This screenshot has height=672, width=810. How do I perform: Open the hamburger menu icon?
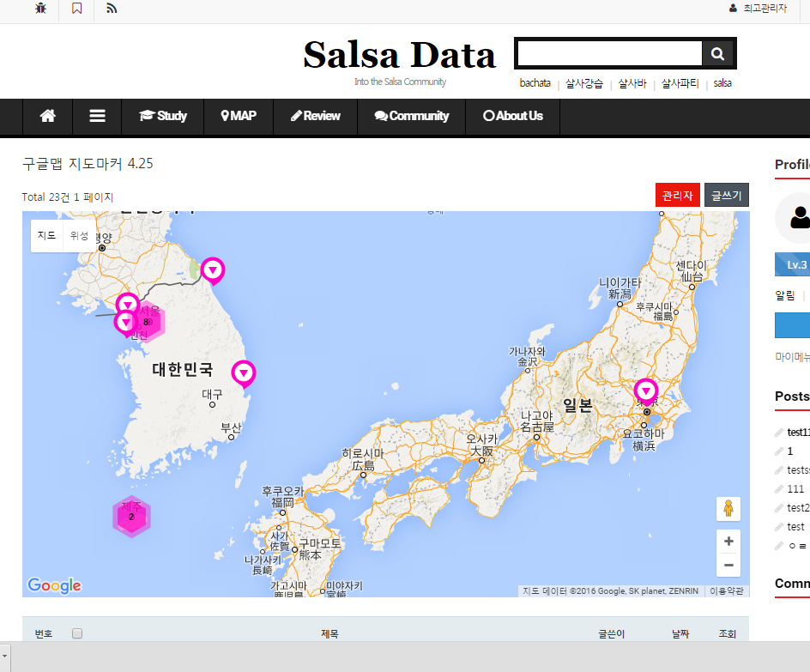point(97,116)
